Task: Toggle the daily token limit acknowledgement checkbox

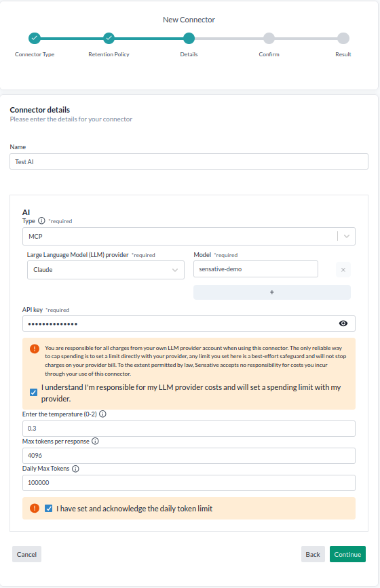Action: click(x=48, y=509)
